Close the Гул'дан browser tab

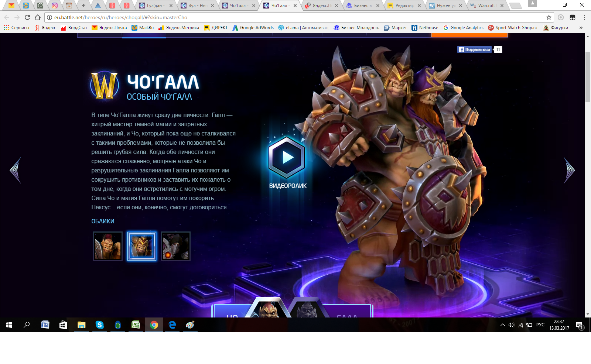point(171,6)
